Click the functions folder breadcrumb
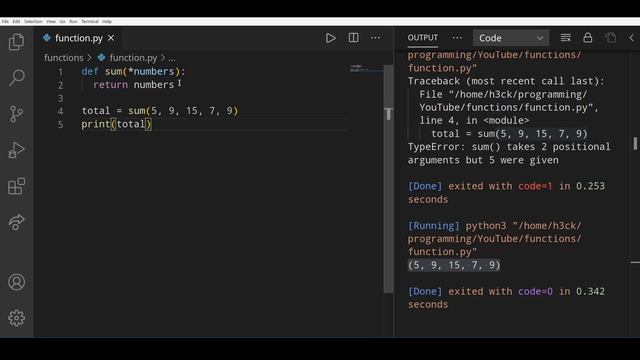 click(x=64, y=58)
